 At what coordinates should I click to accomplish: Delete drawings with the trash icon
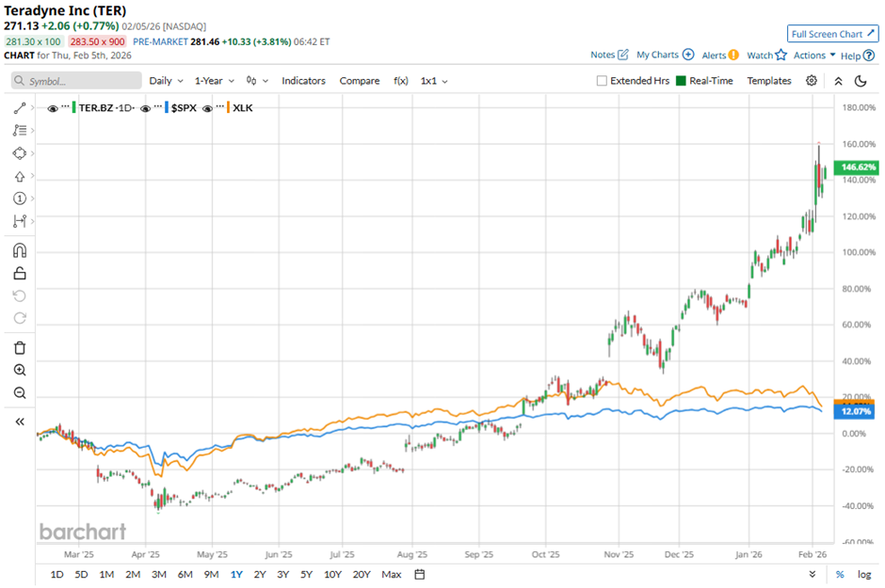(x=19, y=347)
